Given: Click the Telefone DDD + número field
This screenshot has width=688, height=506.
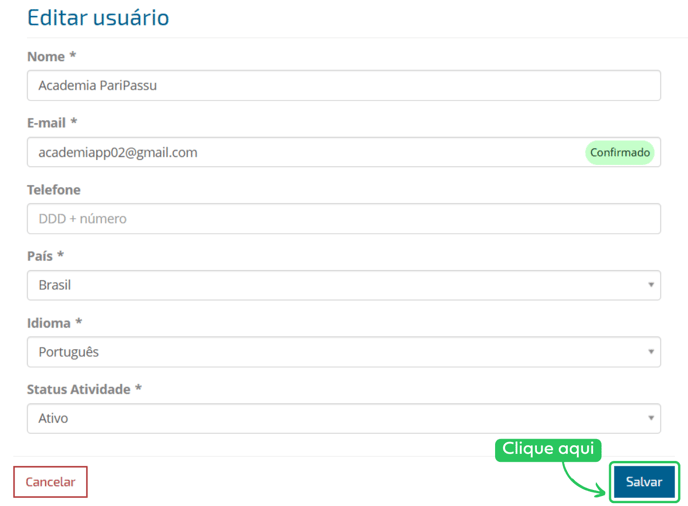Looking at the screenshot, I should (x=344, y=219).
